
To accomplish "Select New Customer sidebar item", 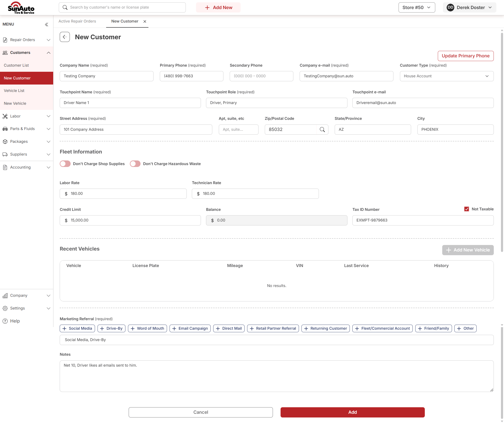I will coord(26,78).
